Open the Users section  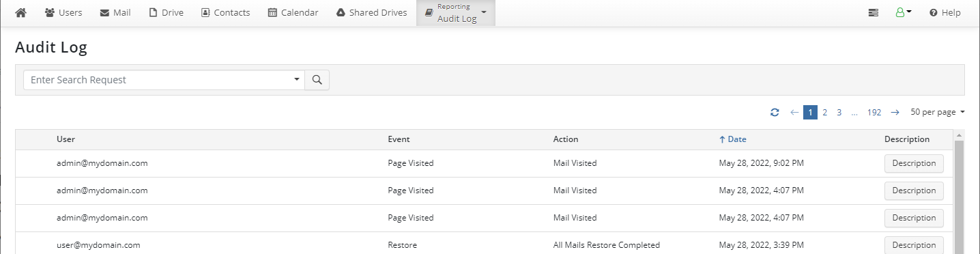point(63,12)
